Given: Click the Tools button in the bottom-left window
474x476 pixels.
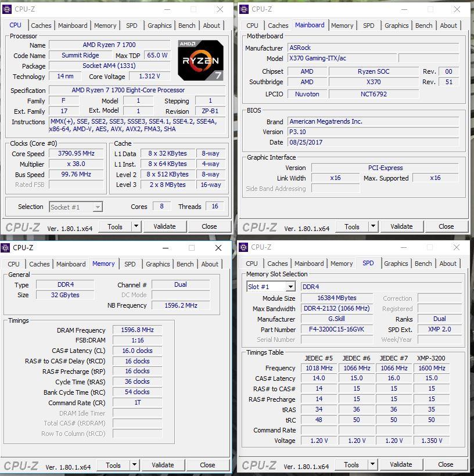Looking at the screenshot, I should 113,465.
